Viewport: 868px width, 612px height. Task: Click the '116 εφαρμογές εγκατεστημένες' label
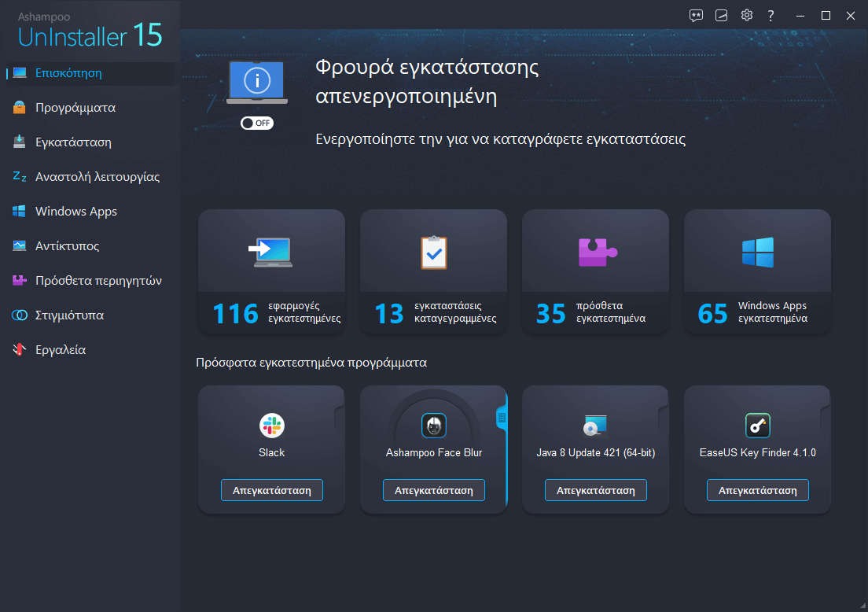[276, 312]
